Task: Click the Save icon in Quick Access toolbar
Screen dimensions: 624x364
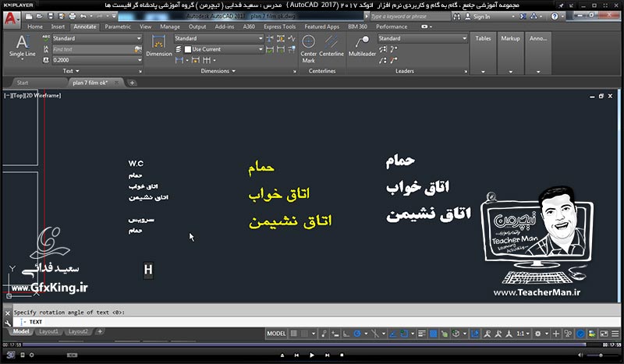Action: [51, 16]
